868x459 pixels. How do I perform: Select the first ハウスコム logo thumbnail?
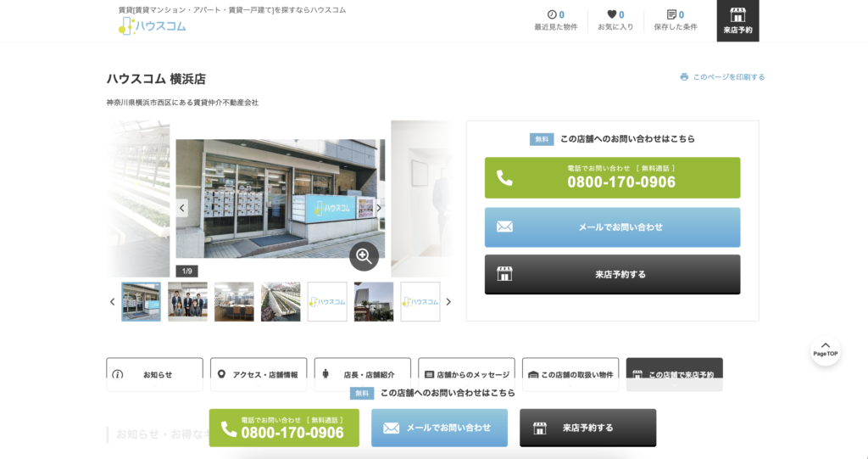point(327,301)
